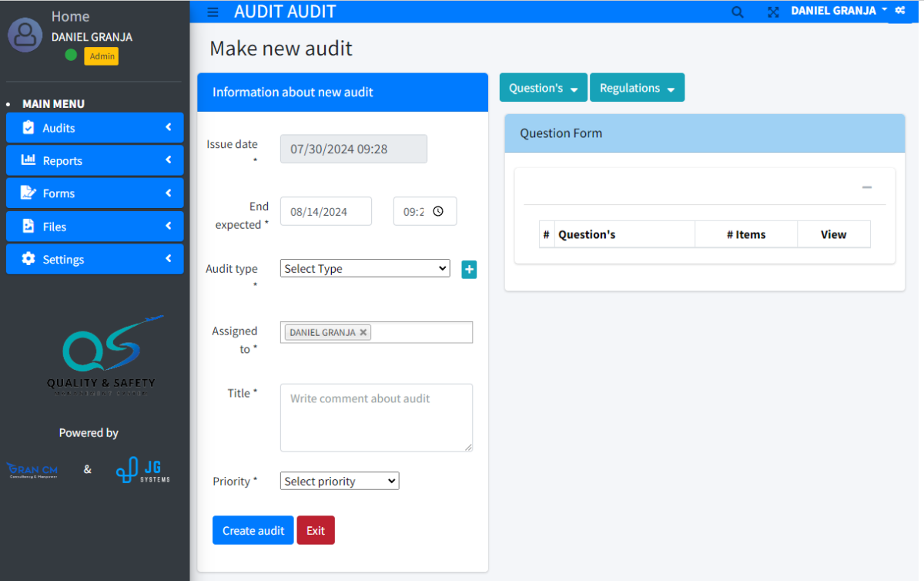
Task: Open the time picker clock icon
Action: click(438, 211)
